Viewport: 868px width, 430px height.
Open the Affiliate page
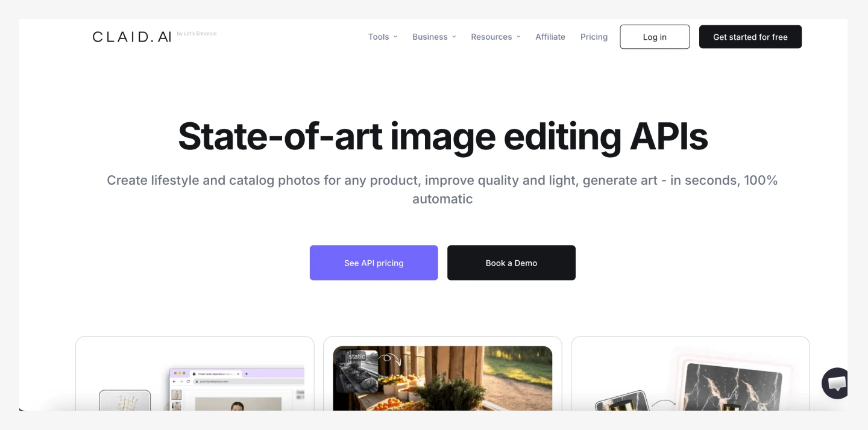[x=550, y=37]
